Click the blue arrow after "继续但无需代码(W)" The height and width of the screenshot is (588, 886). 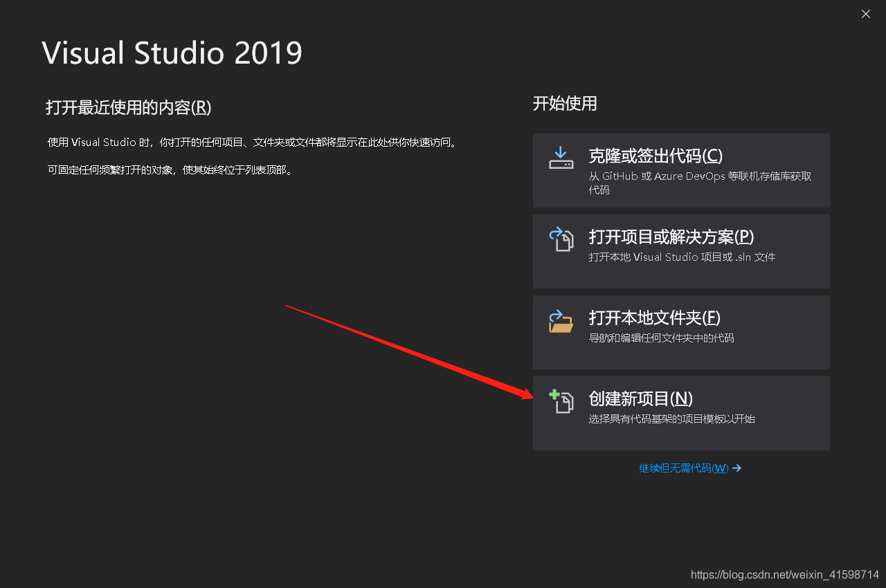click(736, 468)
